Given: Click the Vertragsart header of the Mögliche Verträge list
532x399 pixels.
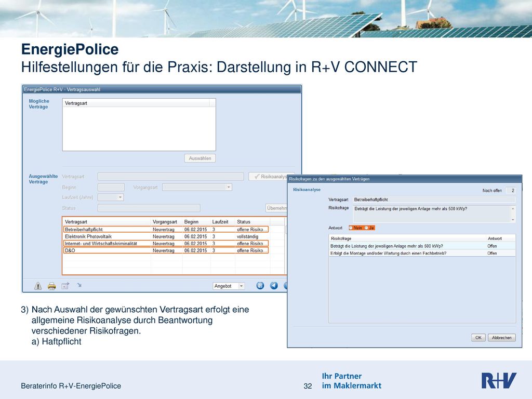Looking at the screenshot, I should coord(136,103).
